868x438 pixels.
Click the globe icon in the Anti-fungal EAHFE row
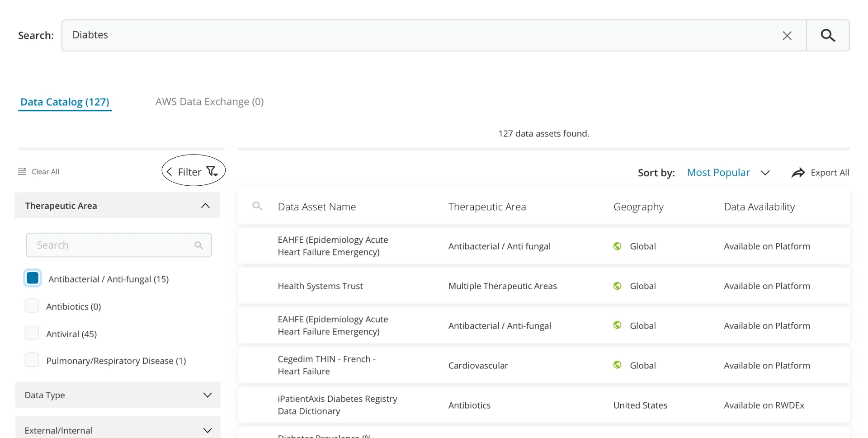point(617,325)
